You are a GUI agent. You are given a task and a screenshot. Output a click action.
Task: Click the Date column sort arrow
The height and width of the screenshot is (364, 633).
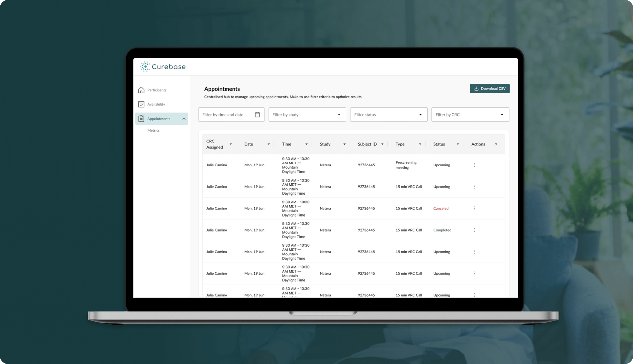coord(269,144)
